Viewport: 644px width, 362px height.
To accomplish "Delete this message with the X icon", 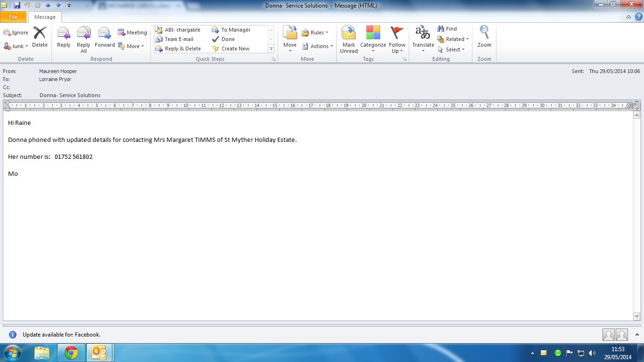I will pyautogui.click(x=40, y=37).
